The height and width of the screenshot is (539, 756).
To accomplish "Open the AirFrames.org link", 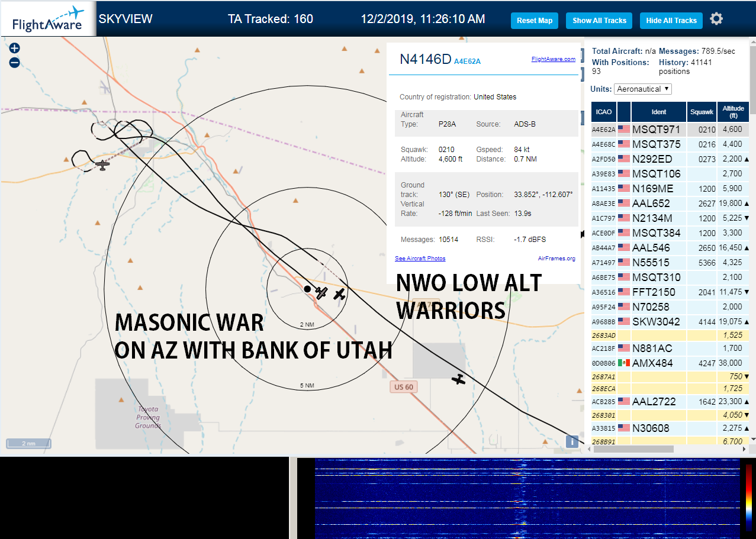I will point(556,259).
